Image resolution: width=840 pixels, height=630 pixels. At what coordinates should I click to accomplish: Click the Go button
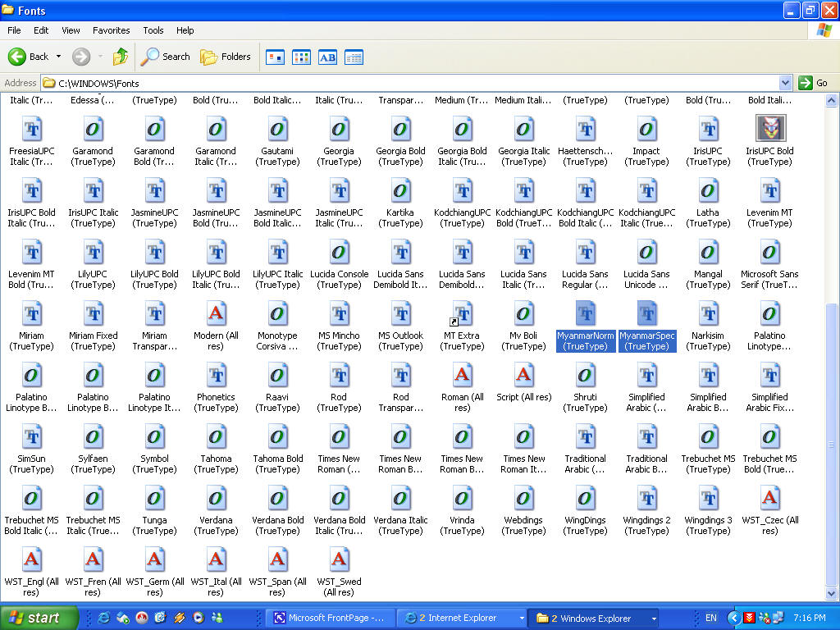(813, 83)
